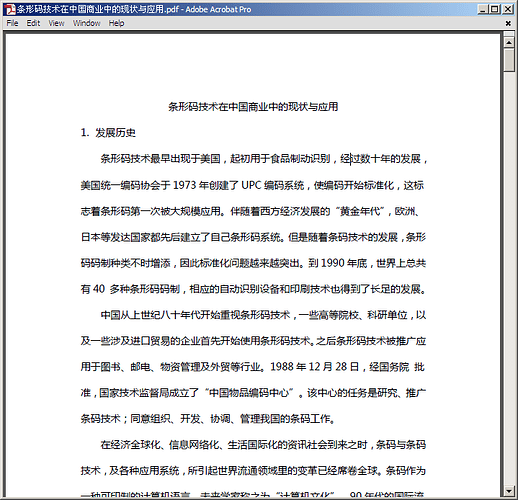Open the View menu

point(56,23)
